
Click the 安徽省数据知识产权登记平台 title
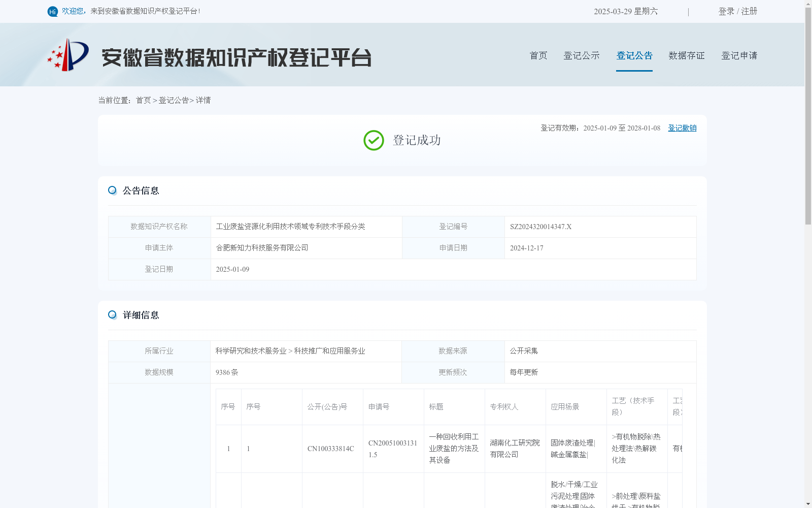click(x=236, y=57)
